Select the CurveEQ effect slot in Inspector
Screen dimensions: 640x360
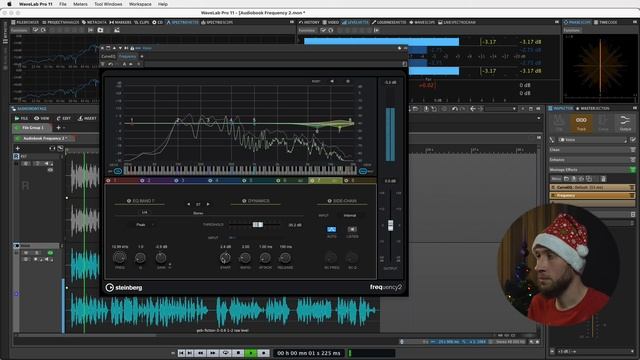pos(592,187)
